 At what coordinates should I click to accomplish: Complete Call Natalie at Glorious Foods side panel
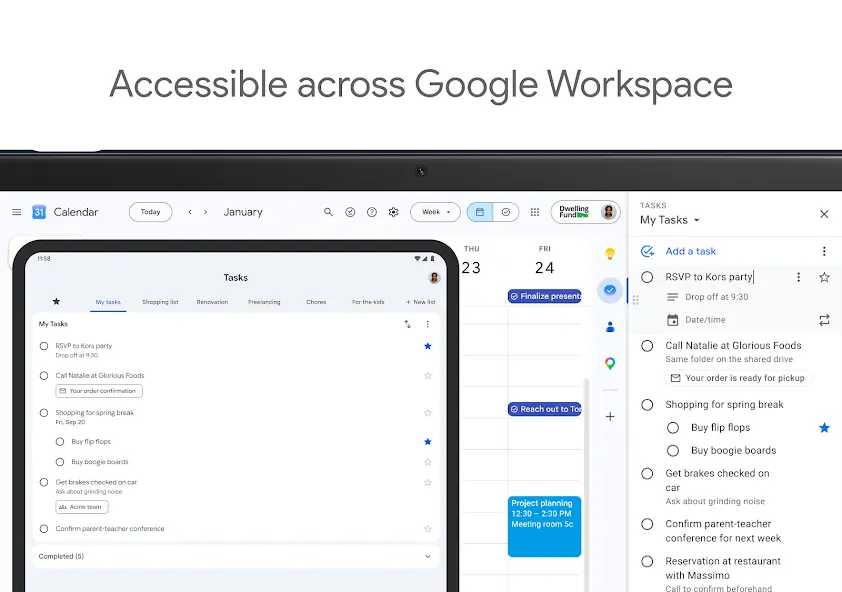tap(647, 346)
